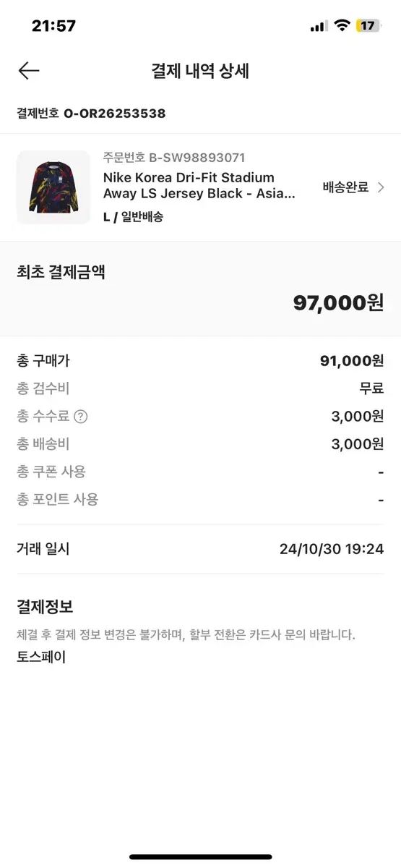Tap the 결제 내역 상세 page title
Screen dimensions: 401x868
pos(200,71)
